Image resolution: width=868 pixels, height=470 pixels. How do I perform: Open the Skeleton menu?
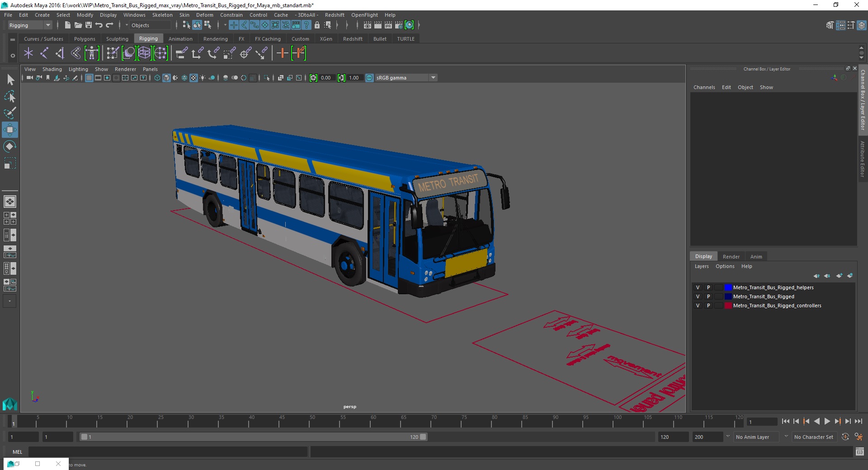click(x=162, y=15)
